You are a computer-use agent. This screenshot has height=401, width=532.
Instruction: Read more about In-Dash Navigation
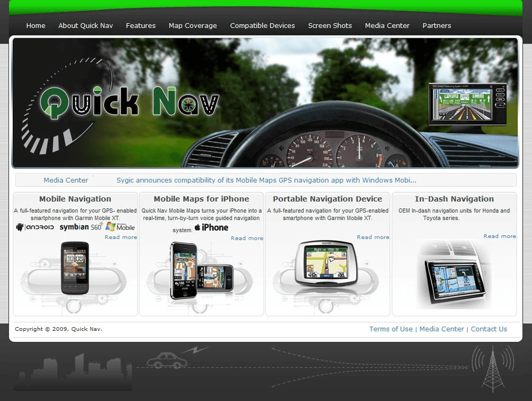point(500,236)
